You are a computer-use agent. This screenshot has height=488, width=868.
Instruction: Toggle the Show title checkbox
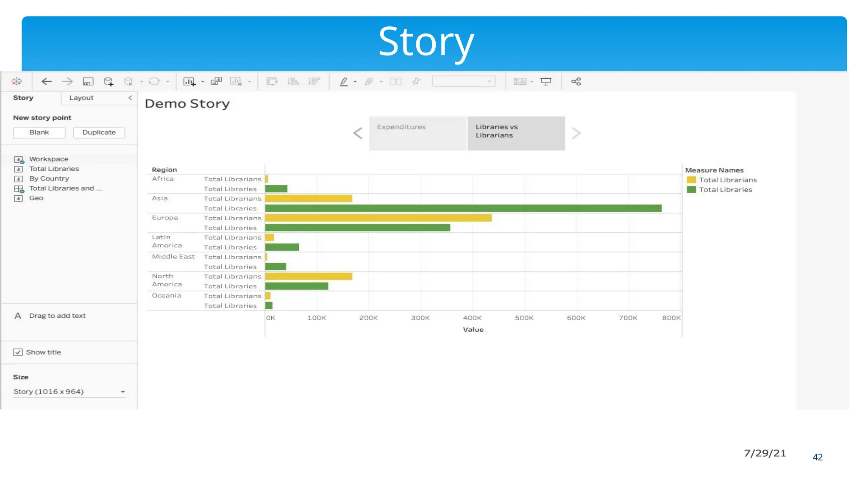(18, 352)
